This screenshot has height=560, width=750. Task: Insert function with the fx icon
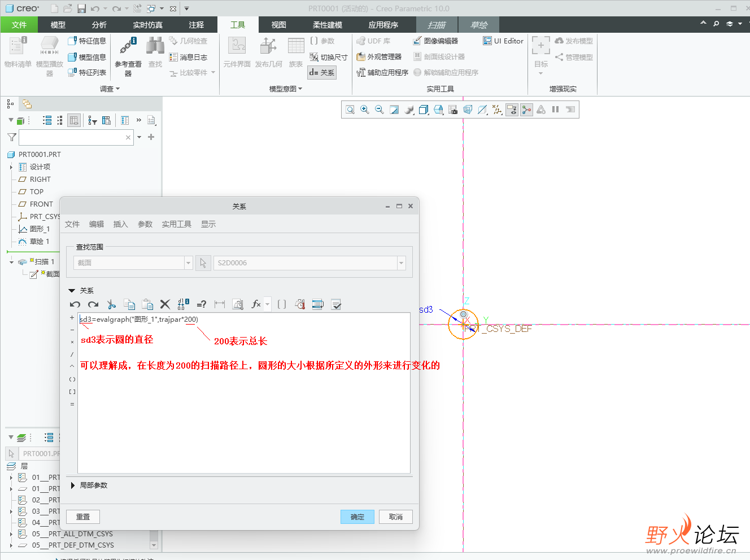click(x=256, y=304)
